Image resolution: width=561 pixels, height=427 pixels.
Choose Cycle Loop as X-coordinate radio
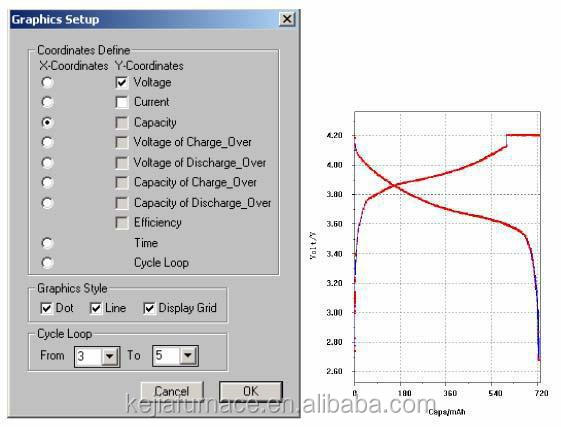pos(47,263)
